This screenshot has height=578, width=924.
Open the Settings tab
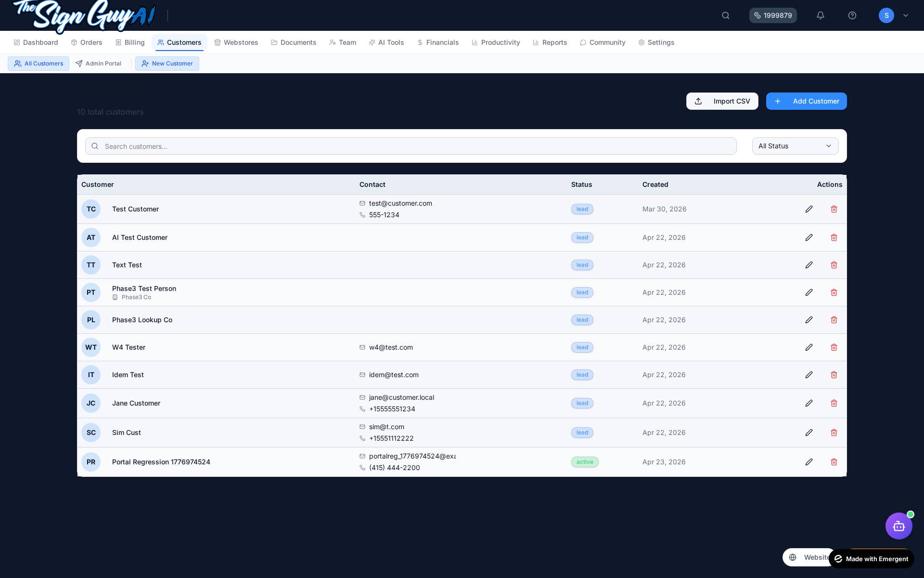click(656, 42)
